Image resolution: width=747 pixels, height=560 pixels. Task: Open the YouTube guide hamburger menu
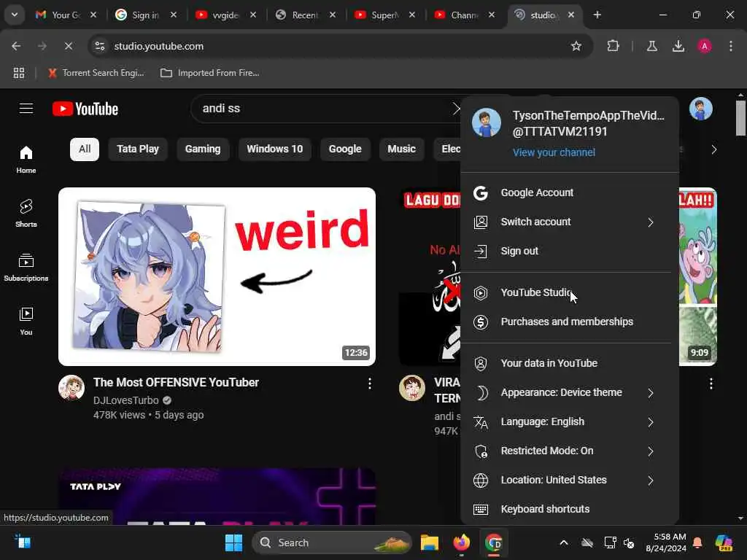coord(26,109)
